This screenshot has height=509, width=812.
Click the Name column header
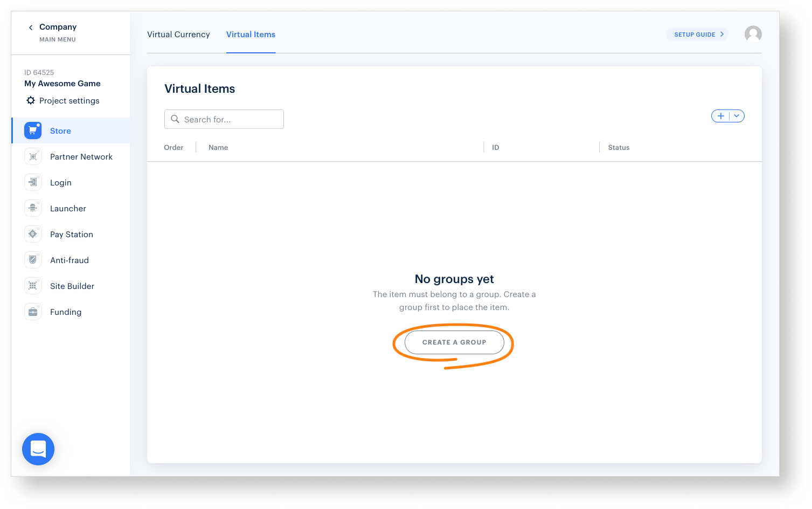point(218,148)
